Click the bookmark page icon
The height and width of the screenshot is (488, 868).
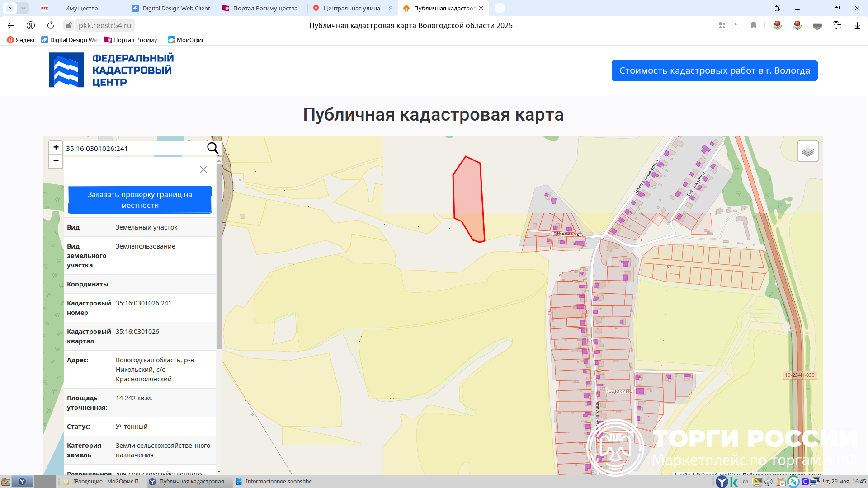coord(754,25)
